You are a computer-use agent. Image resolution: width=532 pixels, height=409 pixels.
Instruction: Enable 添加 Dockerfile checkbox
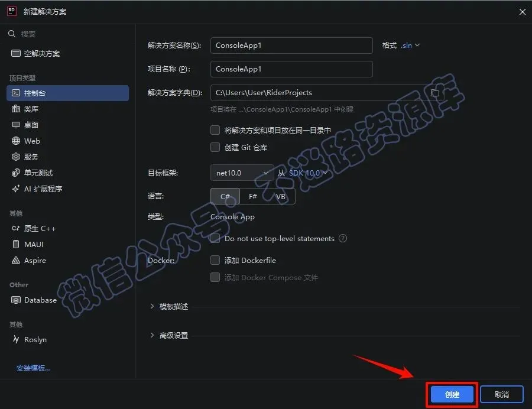(215, 260)
